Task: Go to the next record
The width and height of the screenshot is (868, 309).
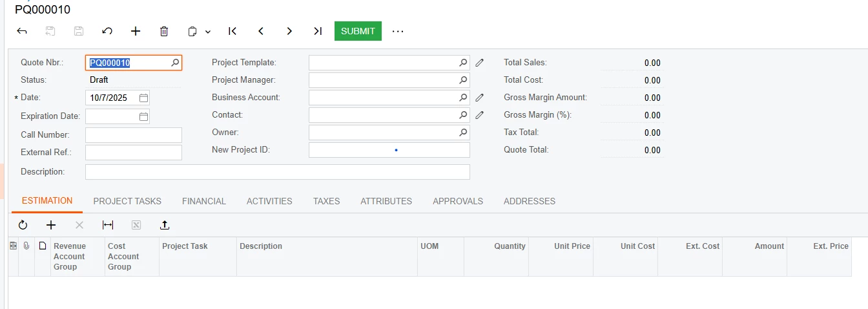Action: [289, 31]
